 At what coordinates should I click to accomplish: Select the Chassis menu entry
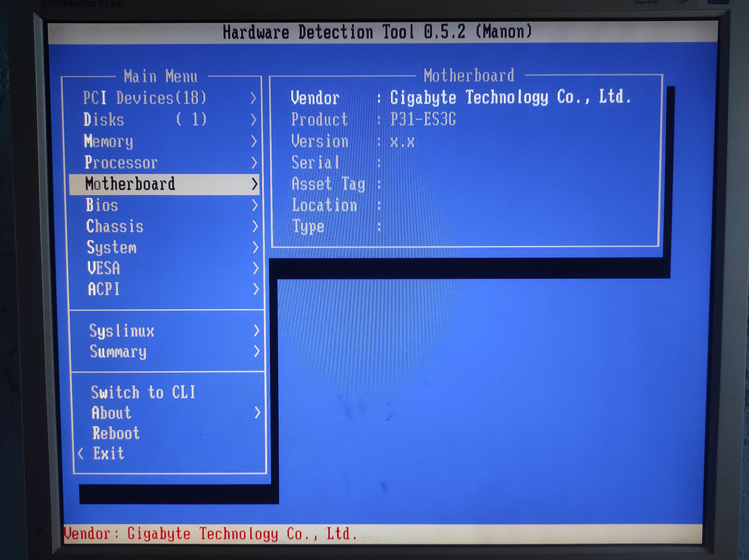tap(115, 226)
